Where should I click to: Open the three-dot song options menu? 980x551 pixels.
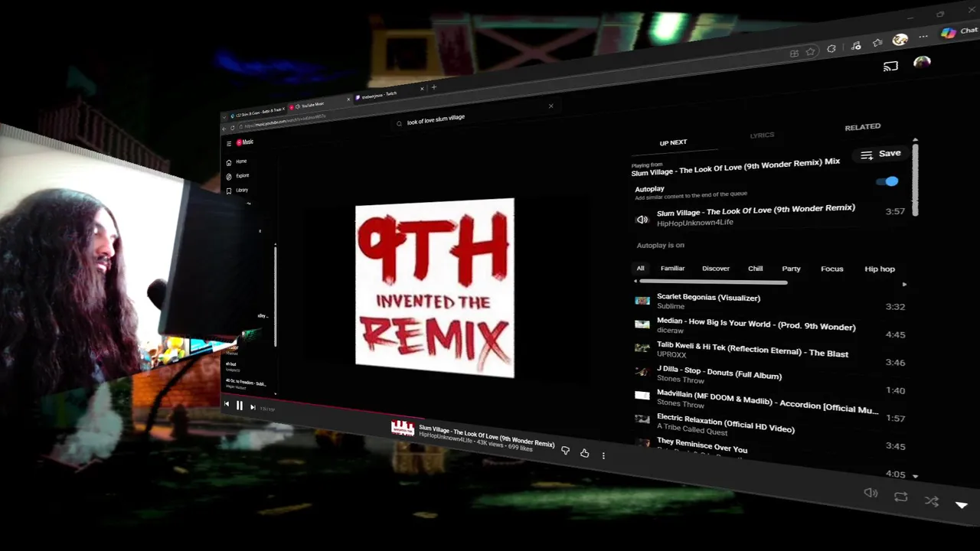(x=603, y=455)
